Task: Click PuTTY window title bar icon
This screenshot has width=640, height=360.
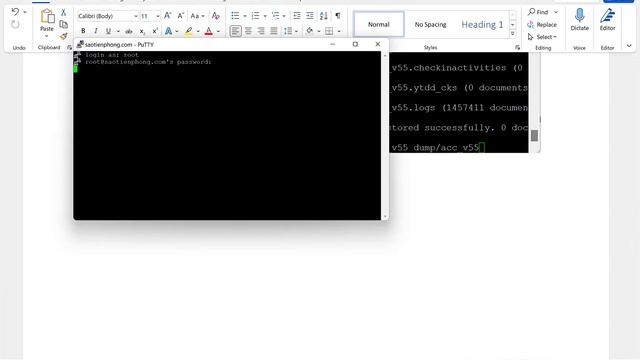Action: [80, 44]
